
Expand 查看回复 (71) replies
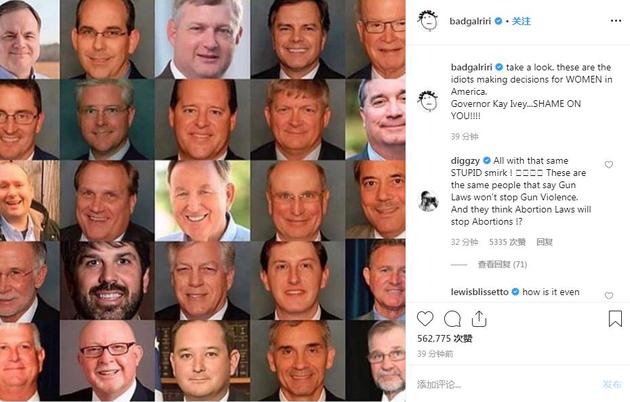(502, 265)
